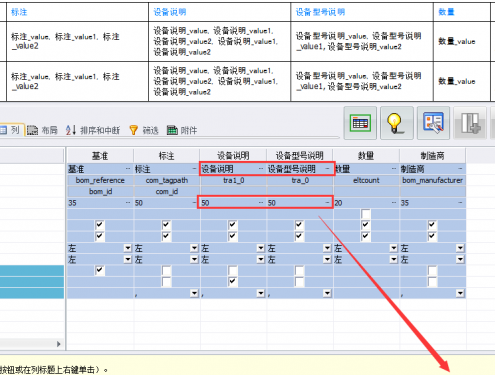
Task: Tick the empty checkbox in the 数量 column
Action: pos(366,214)
